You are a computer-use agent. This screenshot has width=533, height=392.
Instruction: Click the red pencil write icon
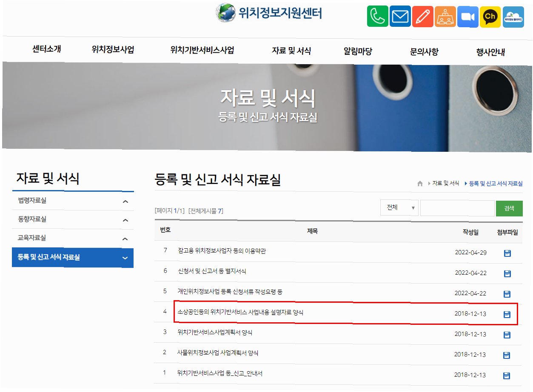[x=423, y=17]
